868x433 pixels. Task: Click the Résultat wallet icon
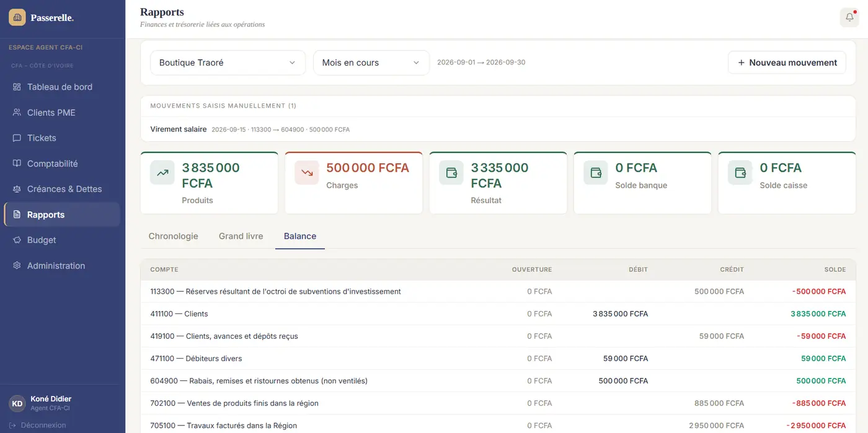click(451, 173)
